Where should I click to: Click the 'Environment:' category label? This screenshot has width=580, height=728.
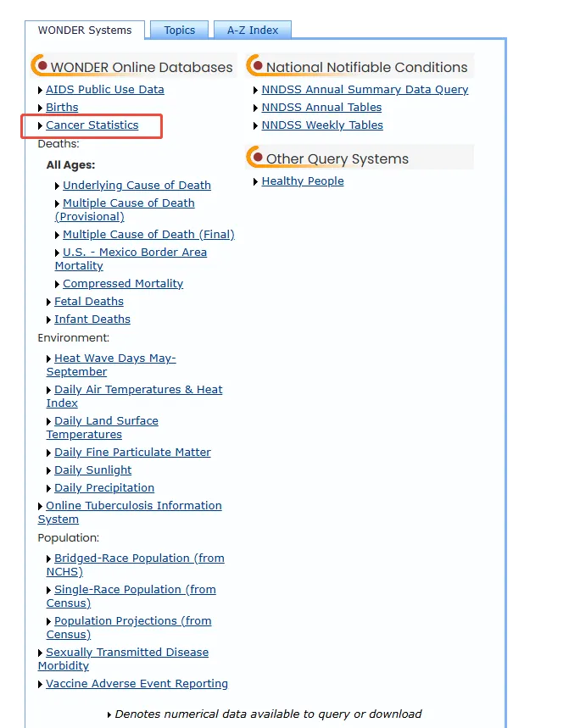(74, 338)
